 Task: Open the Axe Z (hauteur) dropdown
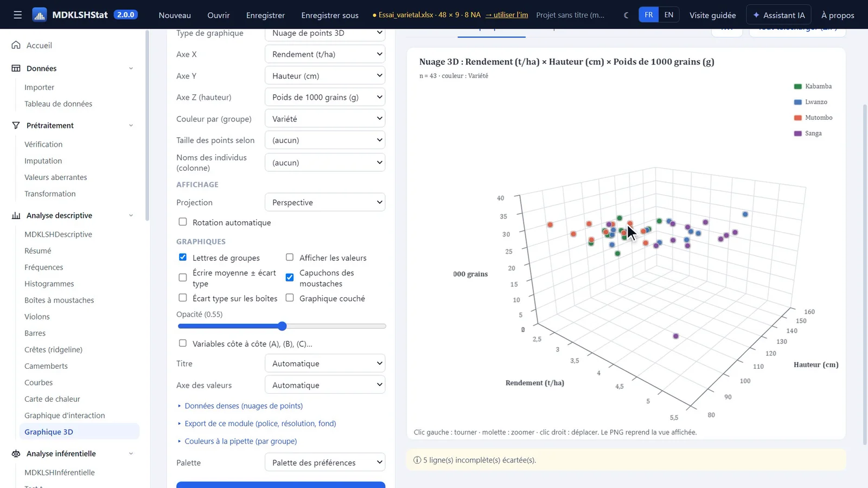(325, 97)
